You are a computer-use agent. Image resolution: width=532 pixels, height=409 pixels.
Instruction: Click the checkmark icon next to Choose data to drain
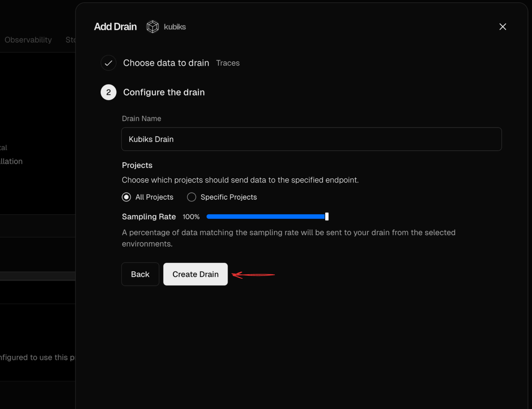pyautogui.click(x=108, y=63)
